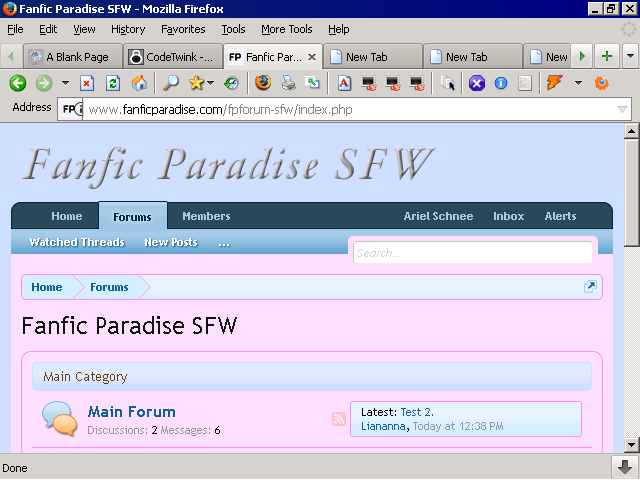Click the orange lightning bolt icon

coord(554,83)
